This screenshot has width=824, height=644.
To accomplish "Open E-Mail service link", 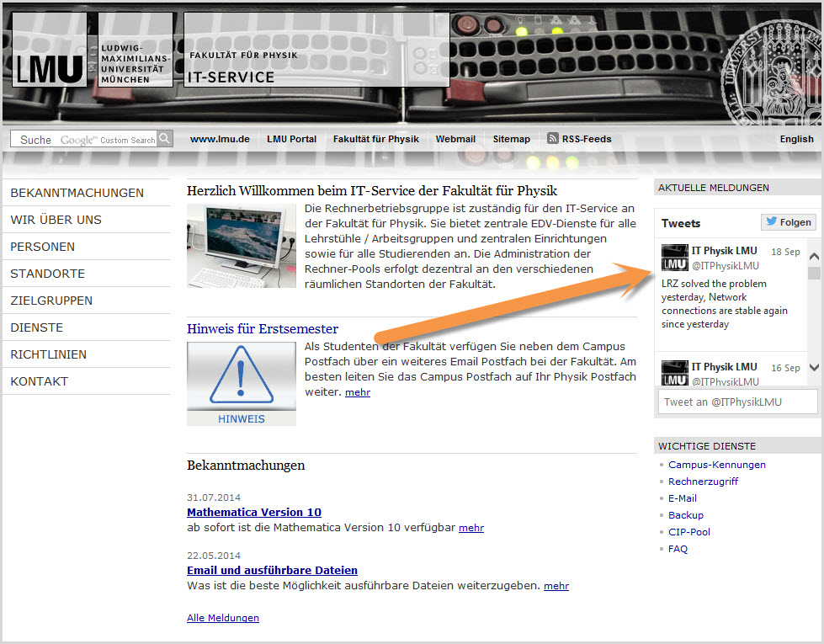I will [x=683, y=498].
